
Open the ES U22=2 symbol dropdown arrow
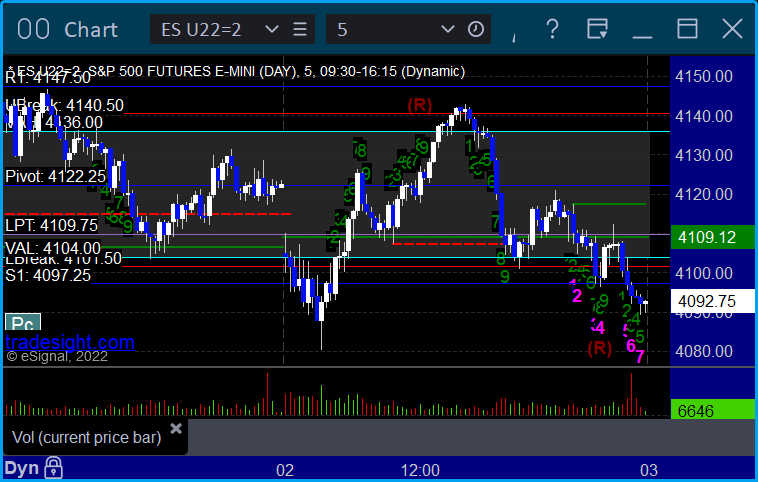(x=272, y=29)
